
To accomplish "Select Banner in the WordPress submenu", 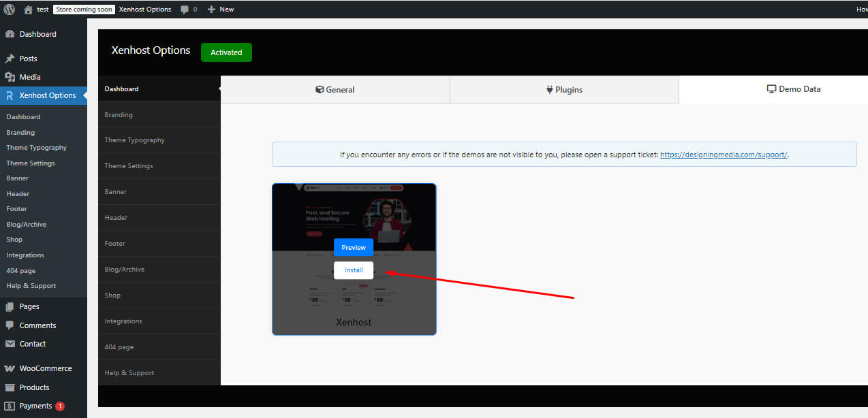I will tap(18, 178).
